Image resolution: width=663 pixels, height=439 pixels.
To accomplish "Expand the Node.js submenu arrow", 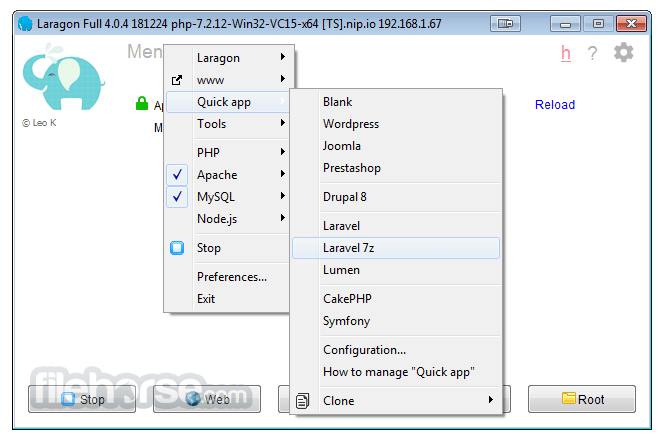I will [x=283, y=217].
